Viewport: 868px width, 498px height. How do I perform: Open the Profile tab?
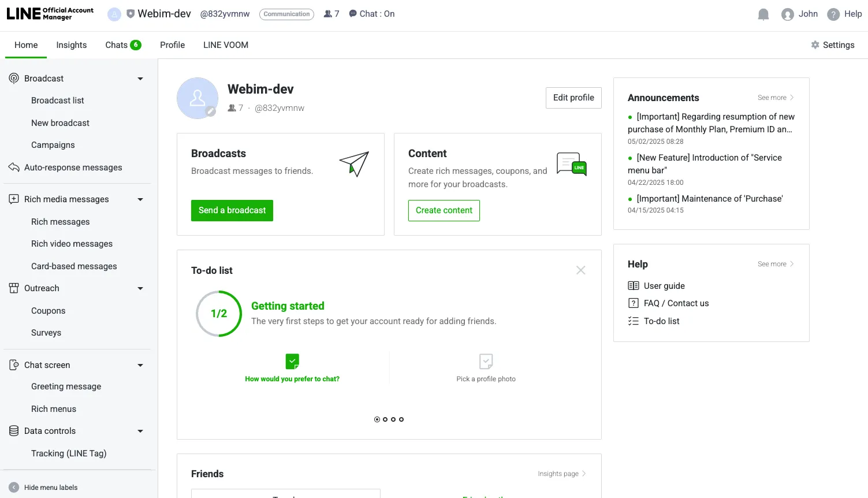coord(173,45)
